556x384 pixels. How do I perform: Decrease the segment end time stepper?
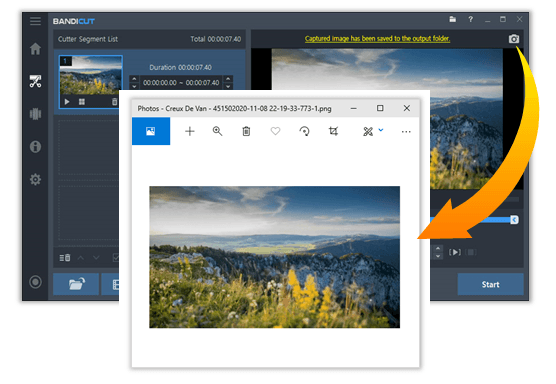(228, 86)
